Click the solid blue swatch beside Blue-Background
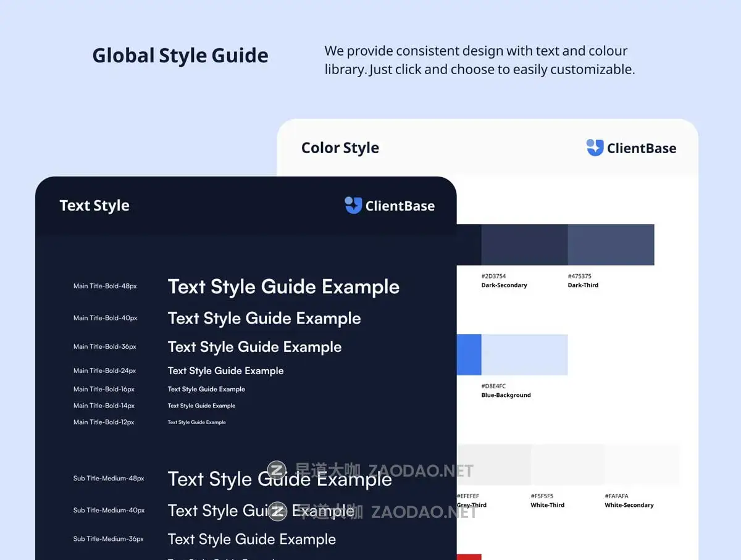741x560 pixels. (x=469, y=354)
